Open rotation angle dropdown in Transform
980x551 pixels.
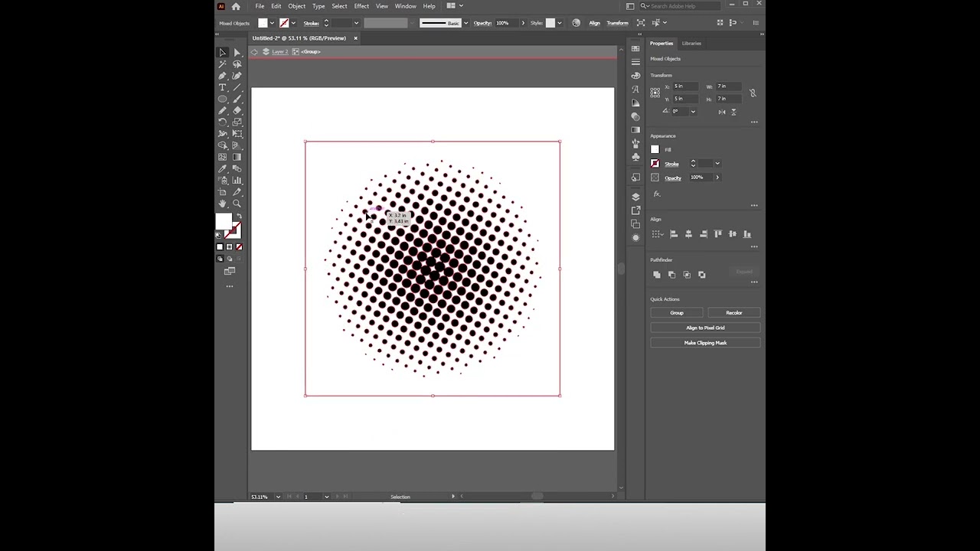coord(693,112)
